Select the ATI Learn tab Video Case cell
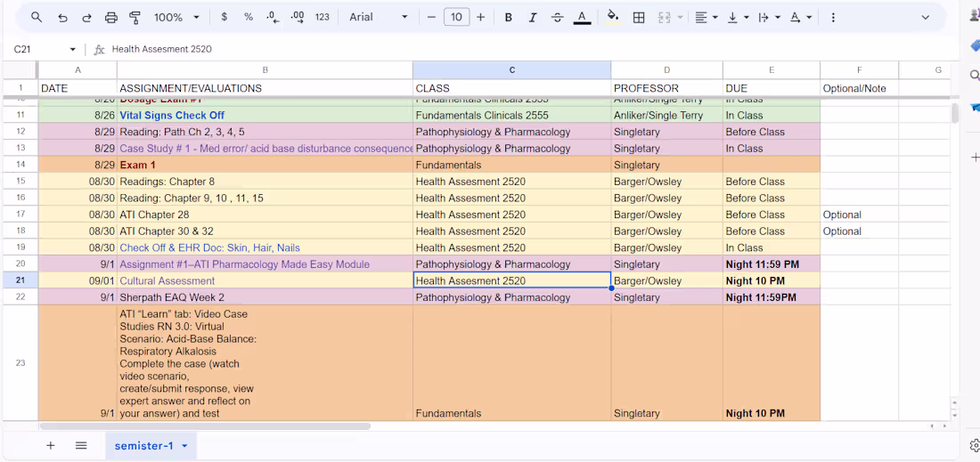Screen dimensions: 980x462 pos(265,363)
